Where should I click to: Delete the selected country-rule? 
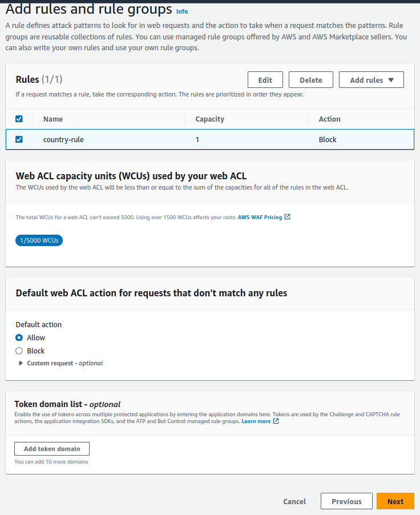coord(310,80)
